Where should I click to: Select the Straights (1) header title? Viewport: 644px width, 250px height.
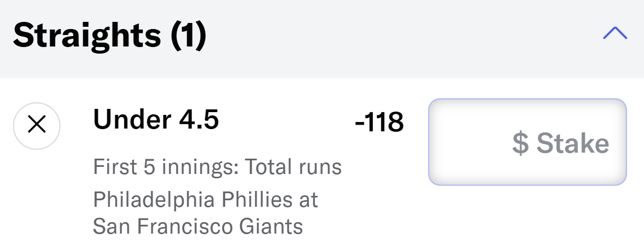click(x=109, y=36)
